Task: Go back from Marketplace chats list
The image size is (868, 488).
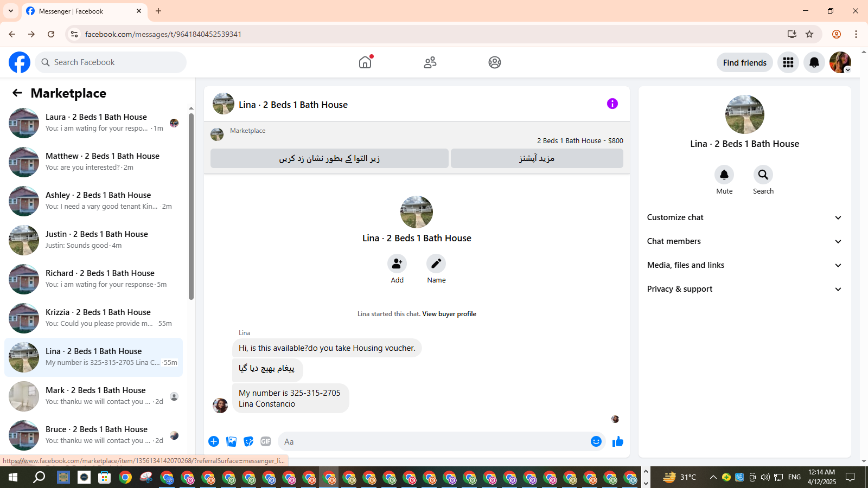Action: click(x=17, y=93)
